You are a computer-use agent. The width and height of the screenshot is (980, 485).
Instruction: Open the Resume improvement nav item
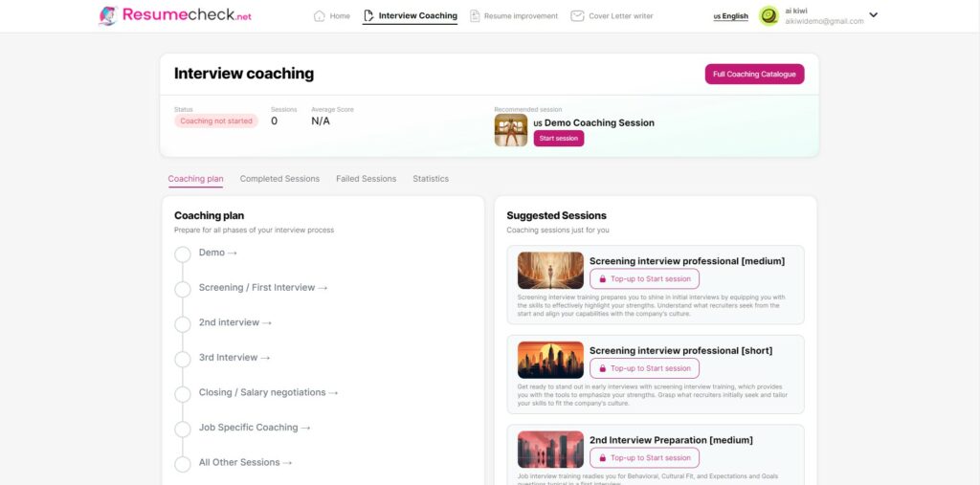click(514, 15)
